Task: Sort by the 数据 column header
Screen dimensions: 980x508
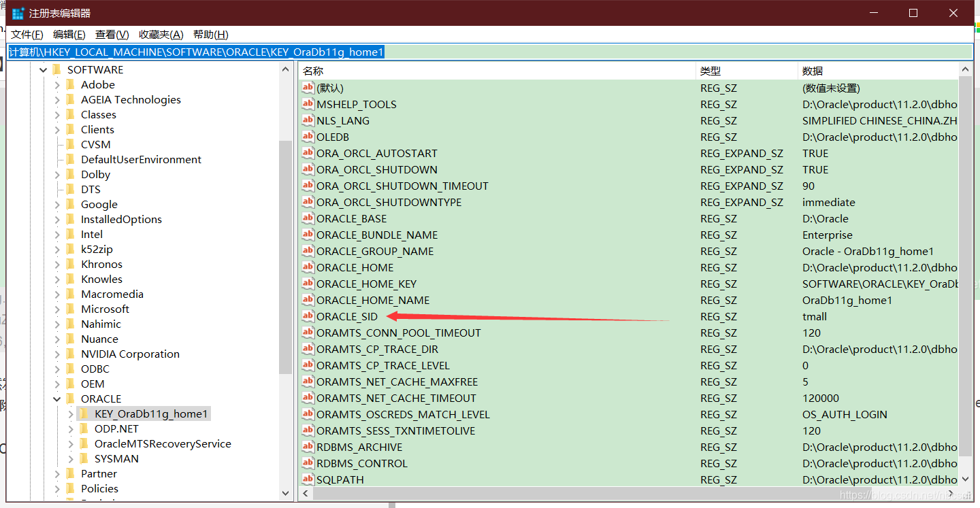Action: (x=878, y=71)
